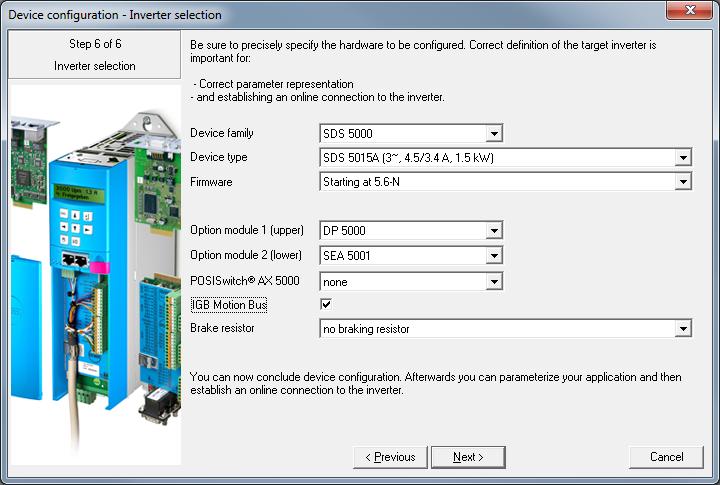Cancel the device configuration wizard
The height and width of the screenshot is (485, 720).
point(666,457)
